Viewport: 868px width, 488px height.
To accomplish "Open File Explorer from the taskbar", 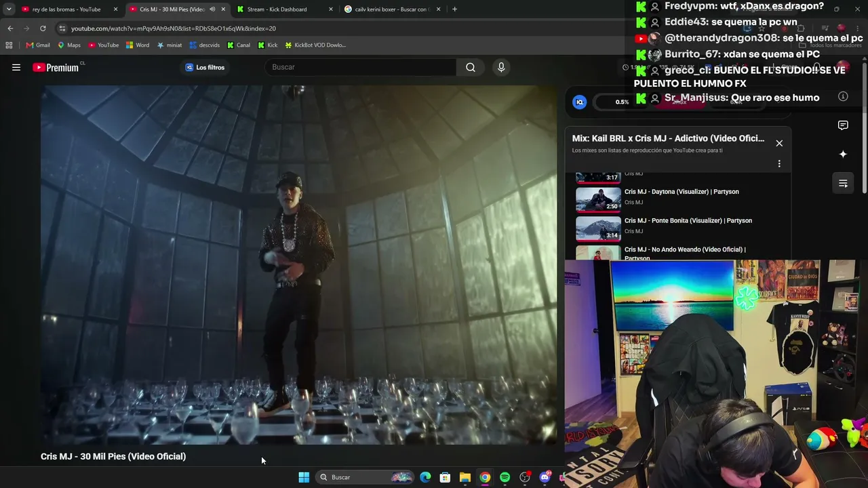I will 465,477.
